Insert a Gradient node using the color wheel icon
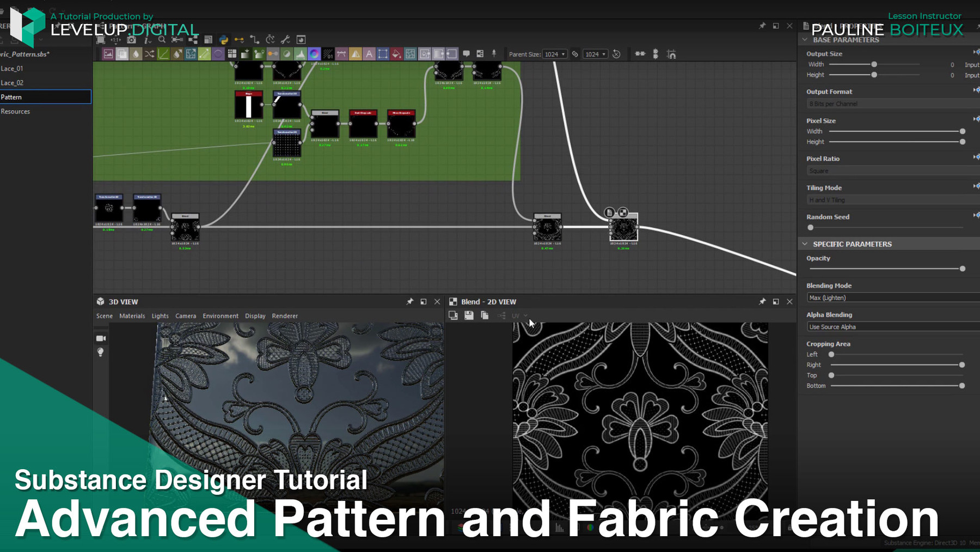Image resolution: width=980 pixels, height=552 pixels. coord(313,53)
